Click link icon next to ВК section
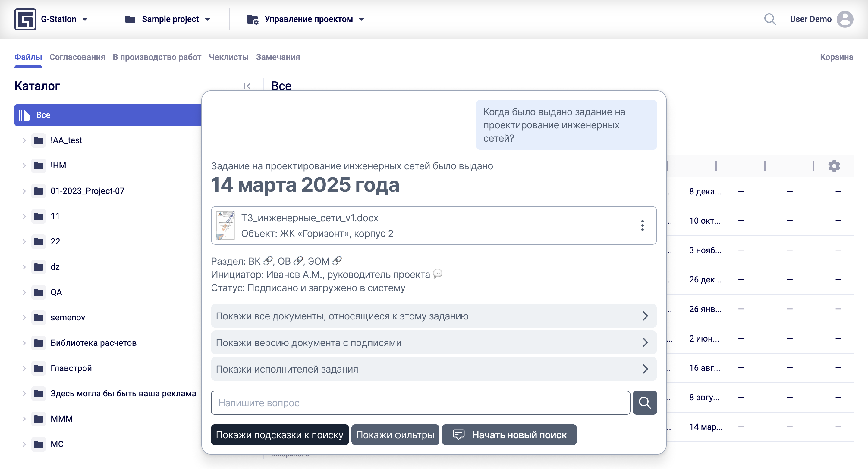 point(268,261)
